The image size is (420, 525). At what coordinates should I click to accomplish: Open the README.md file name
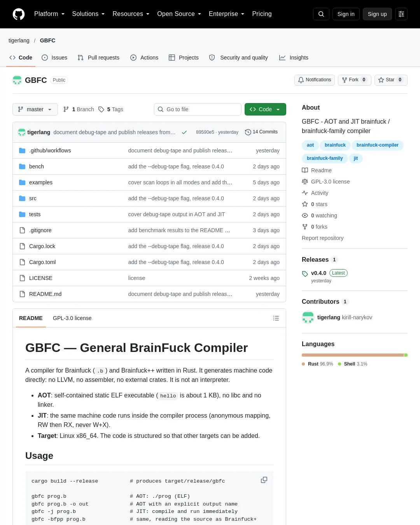click(45, 294)
